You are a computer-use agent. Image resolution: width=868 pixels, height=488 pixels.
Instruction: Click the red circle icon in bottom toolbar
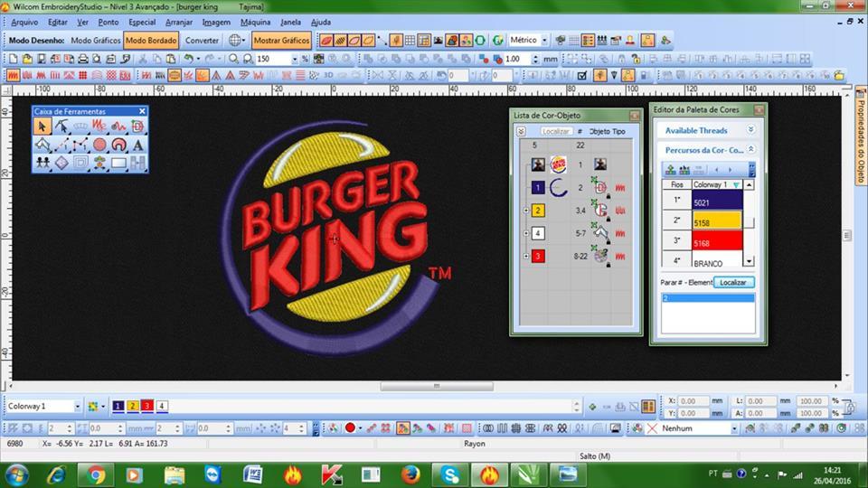click(x=350, y=428)
